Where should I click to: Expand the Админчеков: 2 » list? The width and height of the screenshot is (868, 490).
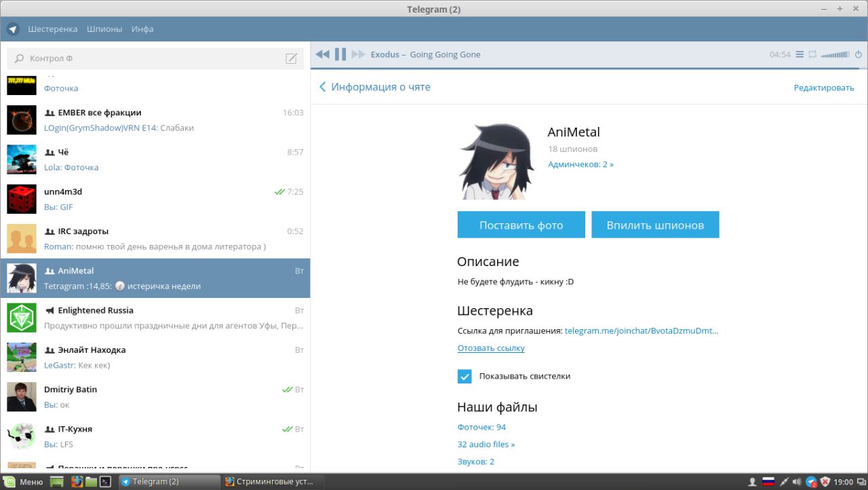coord(580,164)
